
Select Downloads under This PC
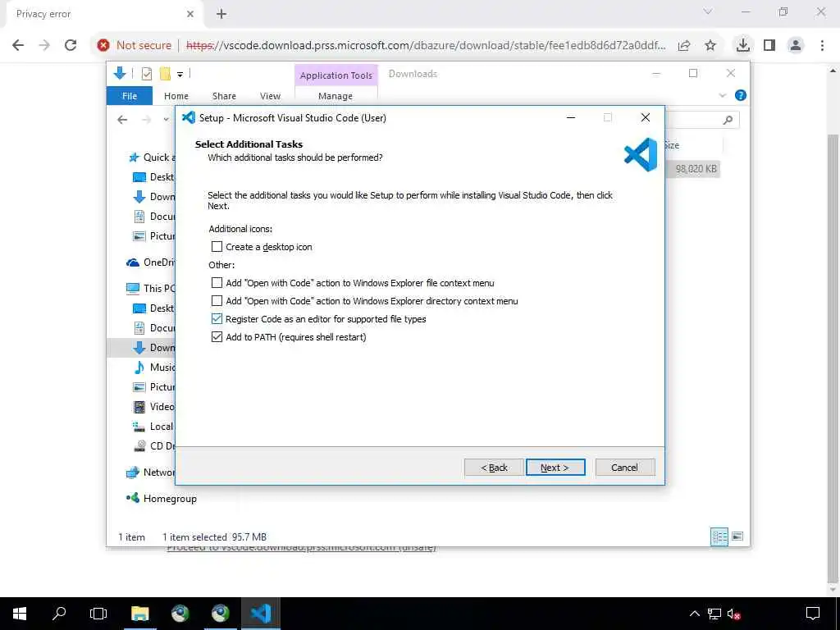153,348
